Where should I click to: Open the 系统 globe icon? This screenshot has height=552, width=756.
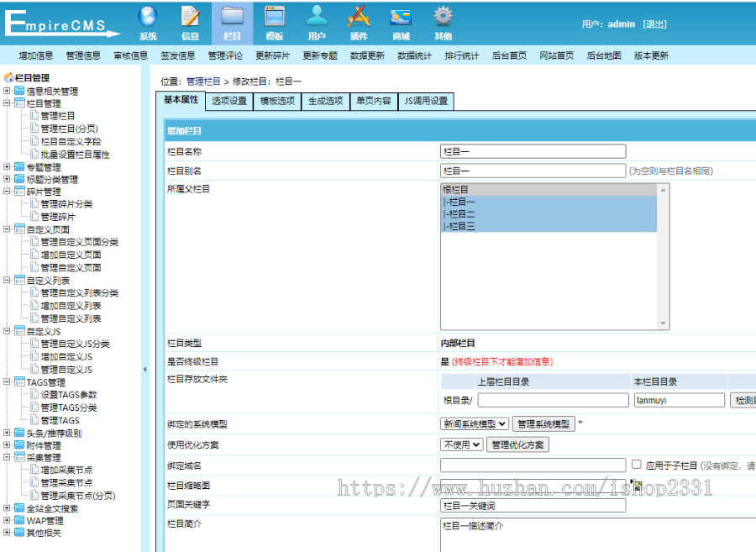tap(148, 17)
